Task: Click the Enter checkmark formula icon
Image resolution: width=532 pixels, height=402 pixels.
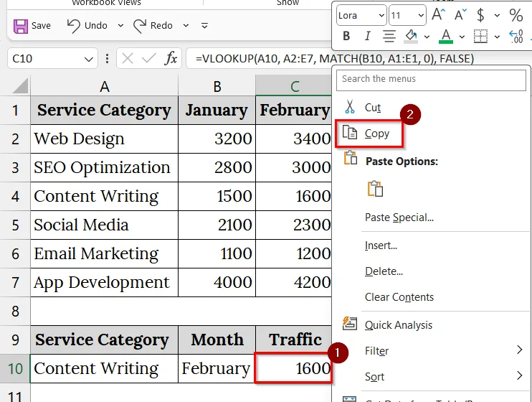Action: (x=148, y=59)
